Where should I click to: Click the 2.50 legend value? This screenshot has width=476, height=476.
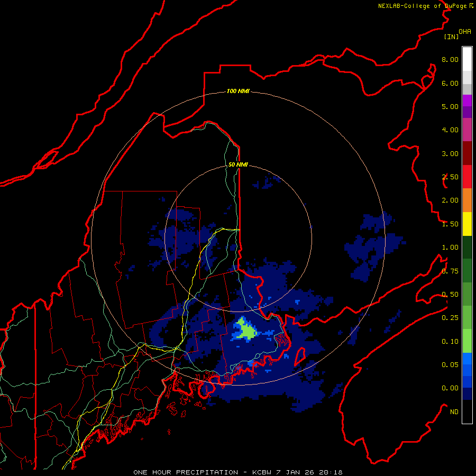tap(450, 177)
